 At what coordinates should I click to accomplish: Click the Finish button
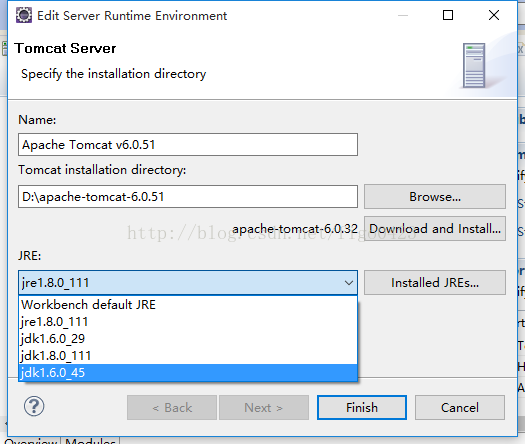(x=362, y=408)
